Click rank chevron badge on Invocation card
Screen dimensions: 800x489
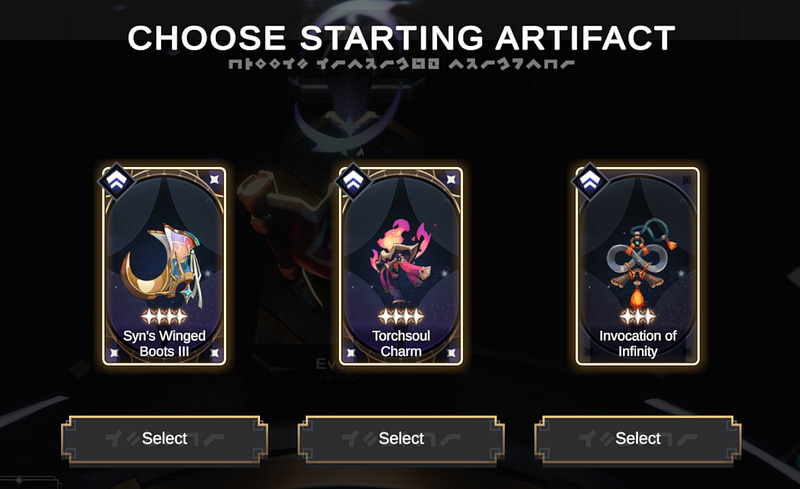coord(589,181)
